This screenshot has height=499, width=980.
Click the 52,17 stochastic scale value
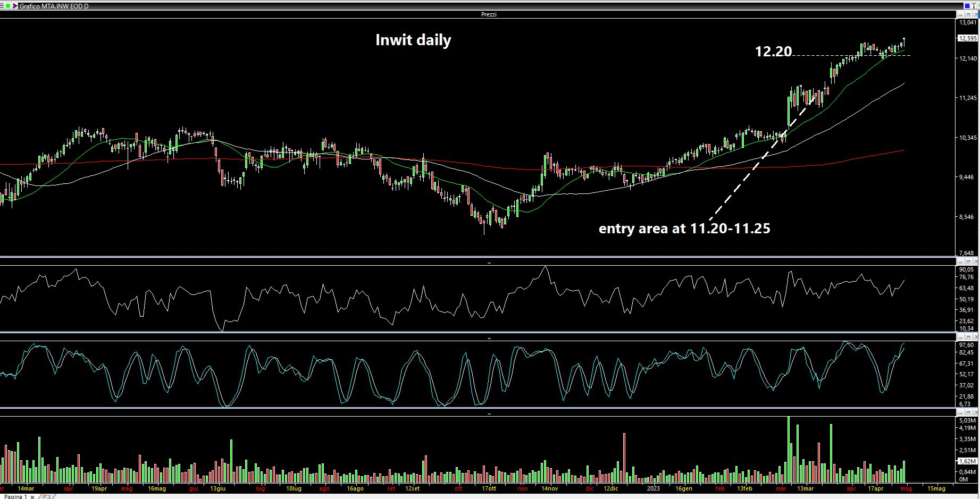[x=966, y=375]
